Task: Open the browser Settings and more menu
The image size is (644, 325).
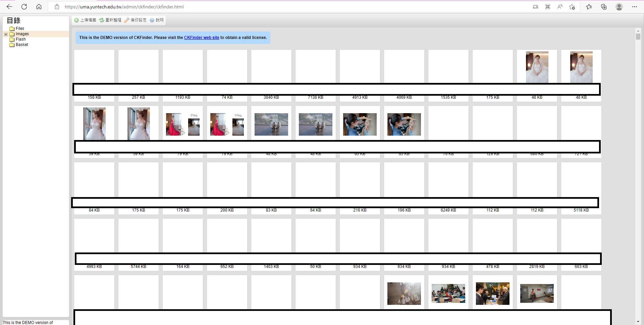Action: (635, 7)
